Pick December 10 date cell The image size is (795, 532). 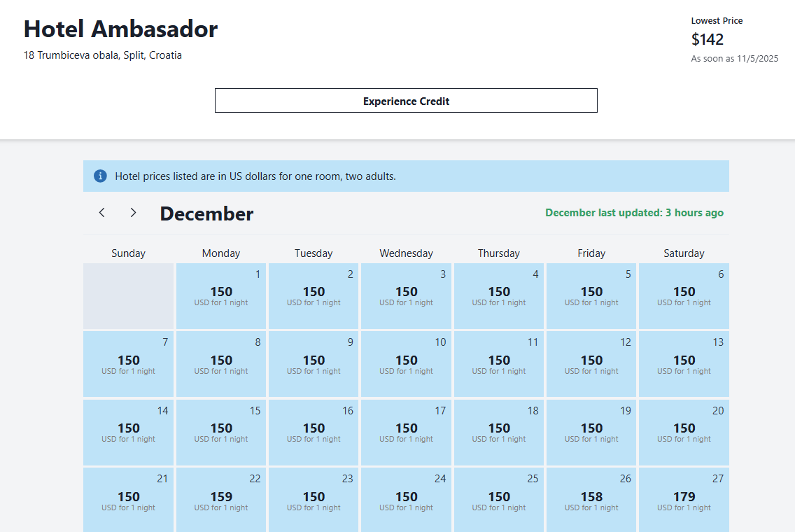[x=406, y=364]
